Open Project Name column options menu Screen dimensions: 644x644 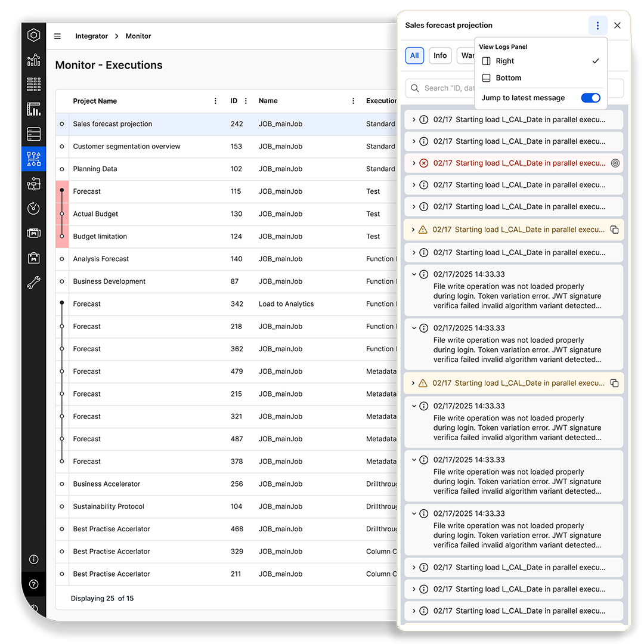pyautogui.click(x=216, y=101)
